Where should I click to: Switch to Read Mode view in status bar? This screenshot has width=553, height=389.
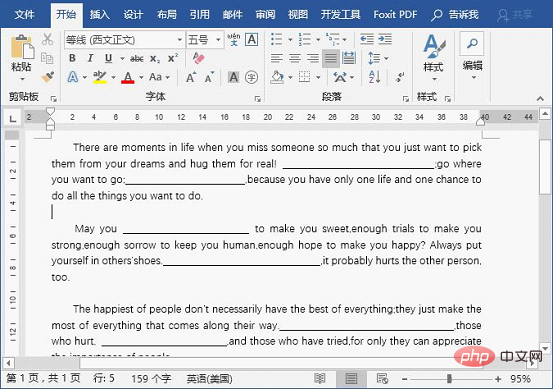320,379
